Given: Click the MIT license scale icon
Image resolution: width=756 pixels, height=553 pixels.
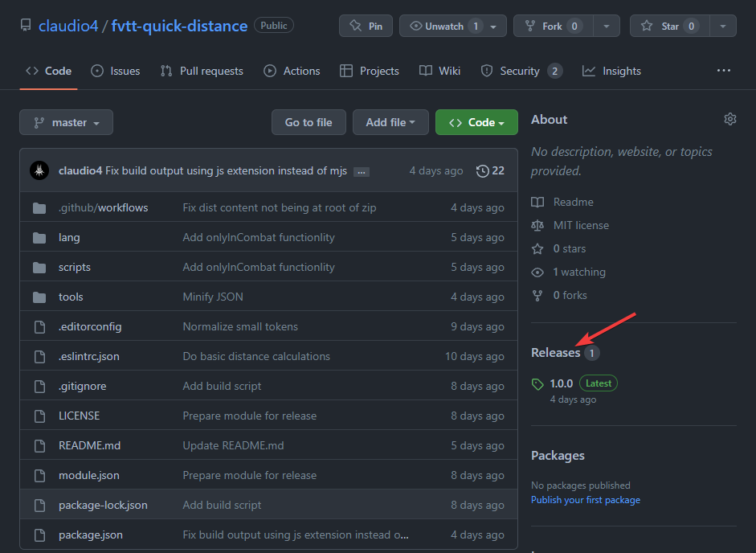Looking at the screenshot, I should click(537, 225).
